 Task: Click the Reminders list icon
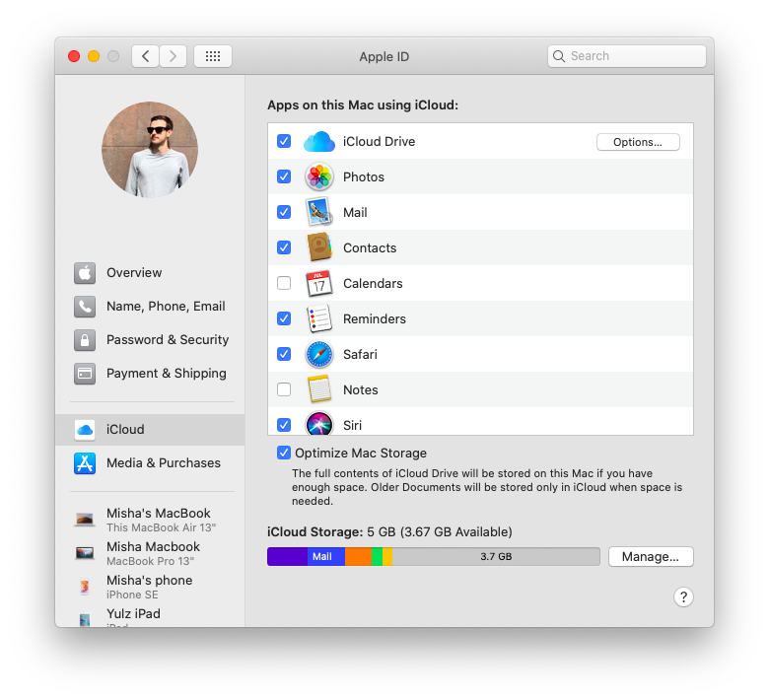coord(319,319)
